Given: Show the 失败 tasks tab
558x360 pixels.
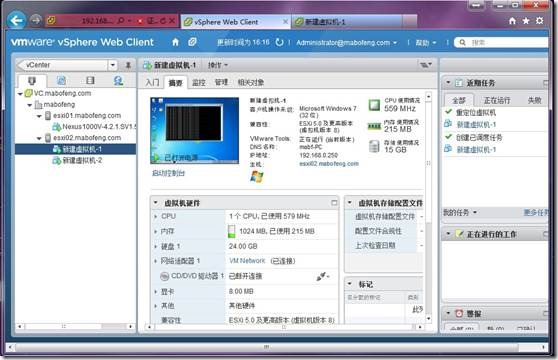Looking at the screenshot, I should coord(535,101).
